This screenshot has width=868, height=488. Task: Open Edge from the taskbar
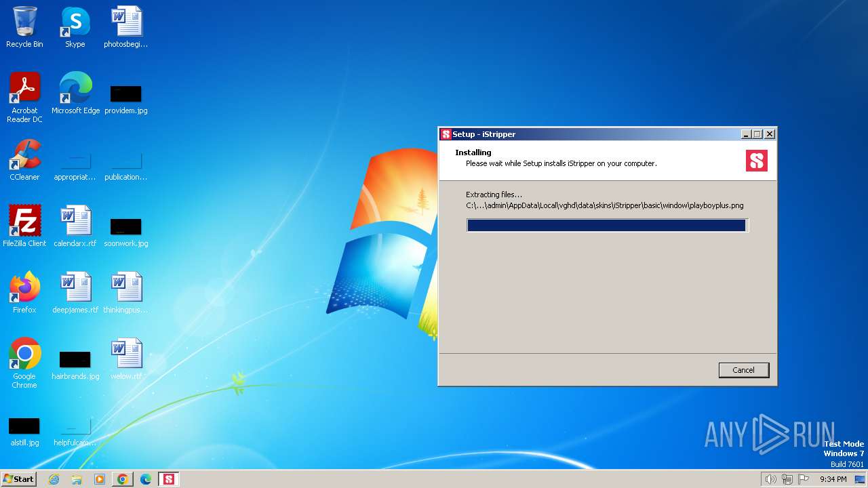[146, 479]
